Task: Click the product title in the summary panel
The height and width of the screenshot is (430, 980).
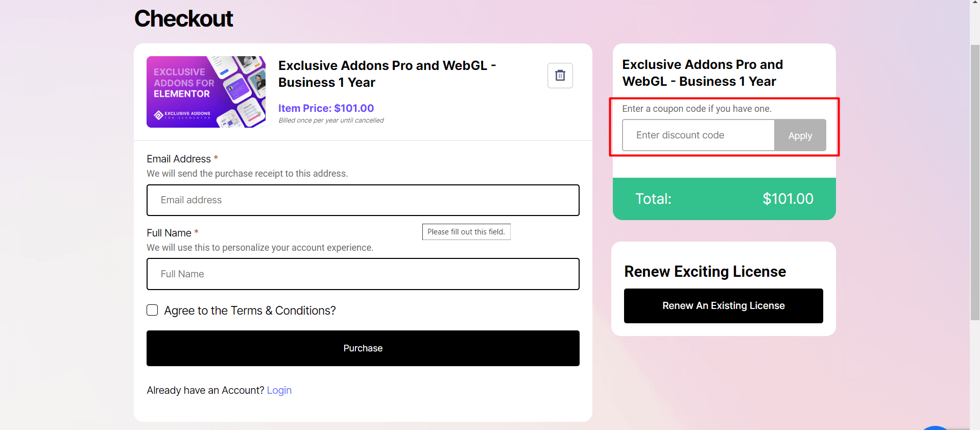Action: coord(702,73)
